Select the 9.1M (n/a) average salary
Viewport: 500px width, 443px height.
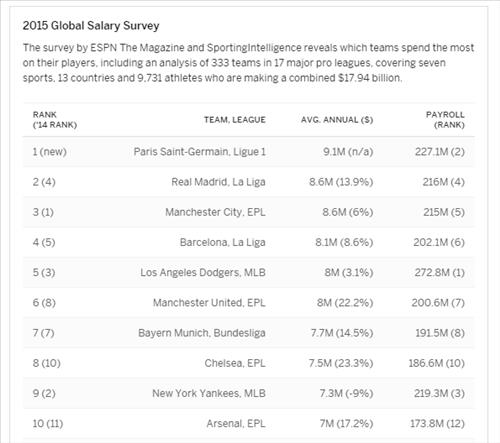pos(348,152)
